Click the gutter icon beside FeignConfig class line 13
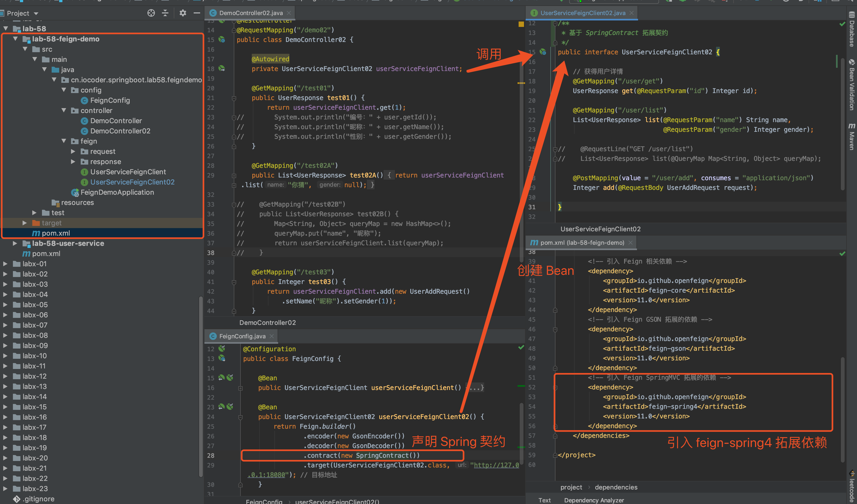Screen dimensions: 857x504 (x=222, y=358)
